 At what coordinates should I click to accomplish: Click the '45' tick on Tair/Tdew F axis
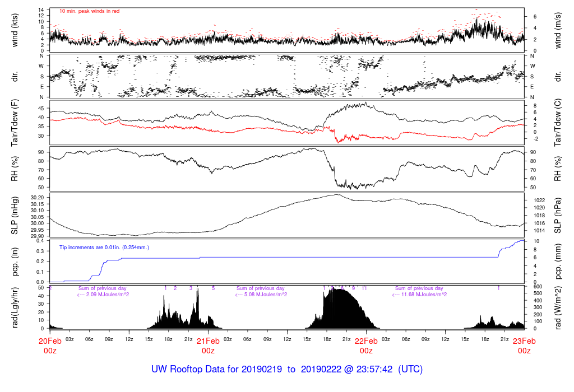(41, 108)
